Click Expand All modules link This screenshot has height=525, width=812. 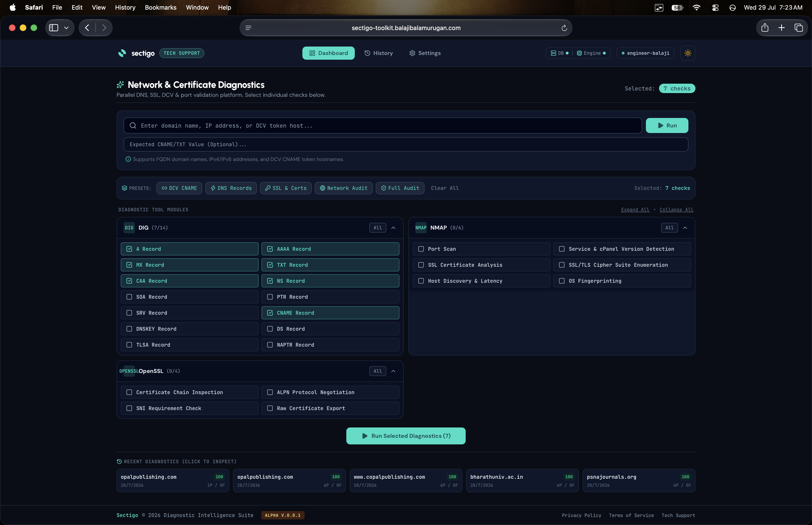point(635,210)
